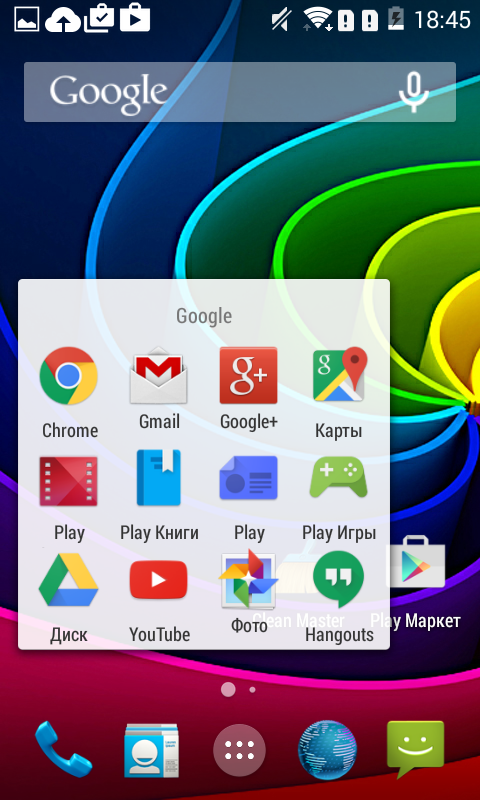Tap the Google voice search microphone
This screenshot has width=480, height=800.
coord(414,92)
